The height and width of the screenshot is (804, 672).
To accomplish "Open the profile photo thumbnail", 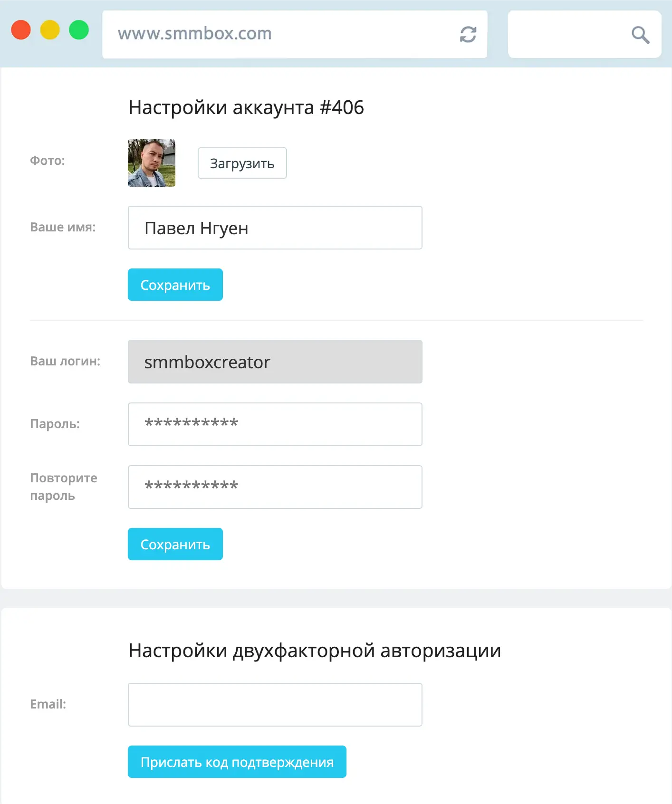I will coord(152,163).
